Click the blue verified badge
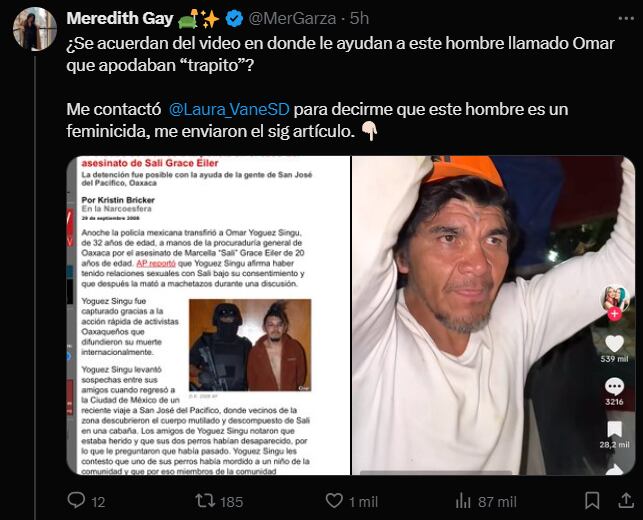 (234, 19)
